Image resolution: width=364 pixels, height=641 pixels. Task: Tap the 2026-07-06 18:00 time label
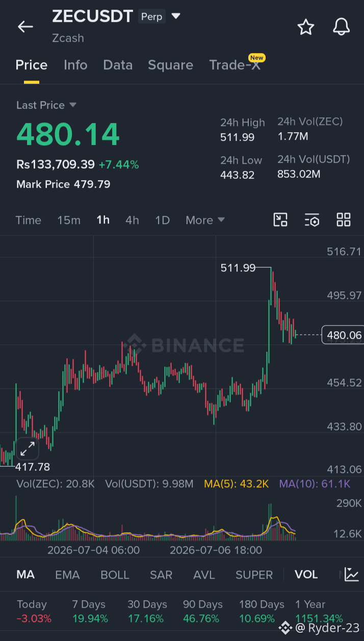click(216, 550)
